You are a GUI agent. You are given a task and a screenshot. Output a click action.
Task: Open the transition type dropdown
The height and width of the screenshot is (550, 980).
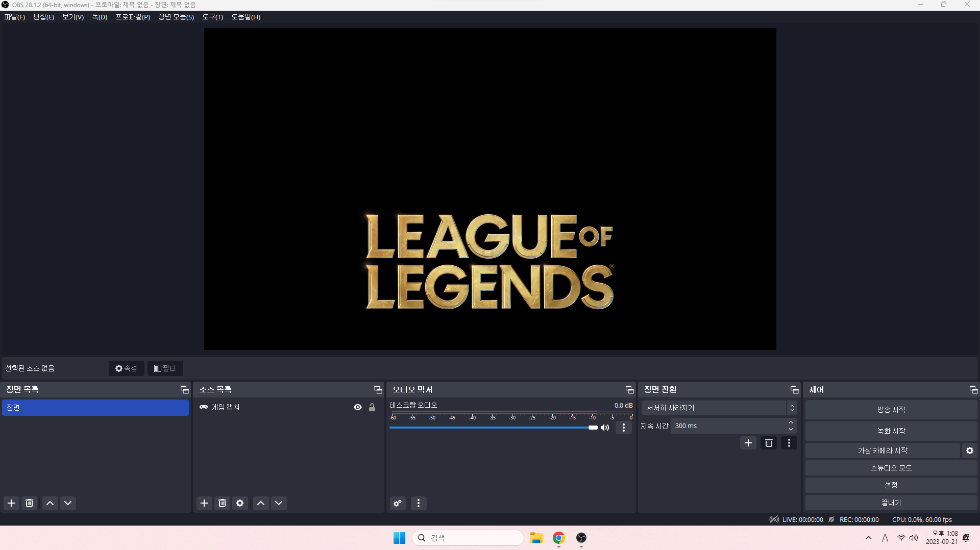pos(719,408)
